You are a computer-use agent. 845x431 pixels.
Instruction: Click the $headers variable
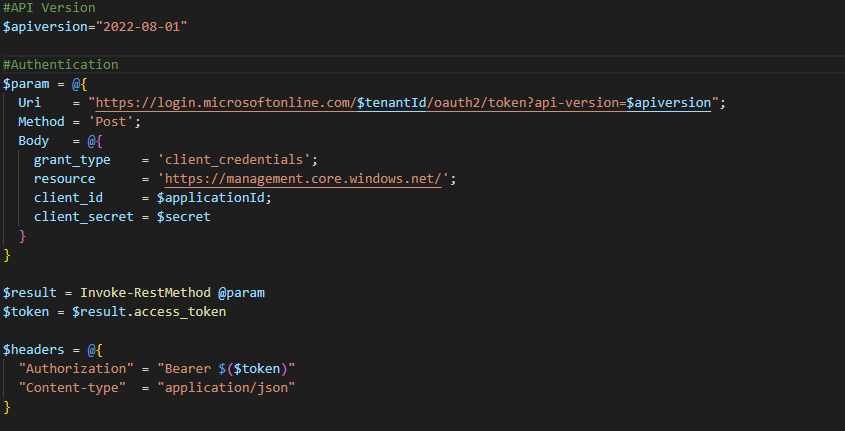pos(33,350)
